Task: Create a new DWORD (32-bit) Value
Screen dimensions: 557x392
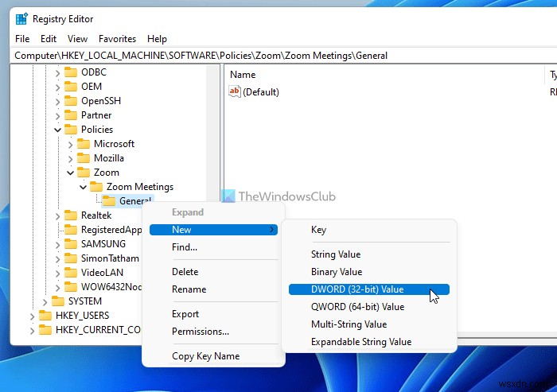Action: point(369,289)
